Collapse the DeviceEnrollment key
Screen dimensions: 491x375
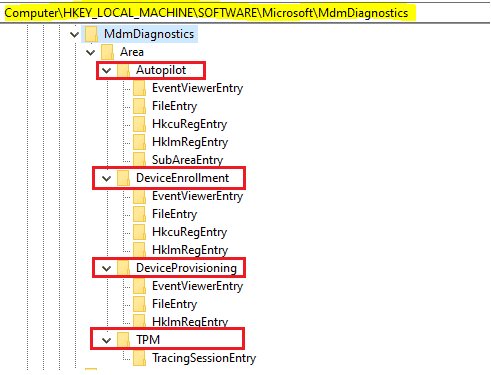(107, 178)
